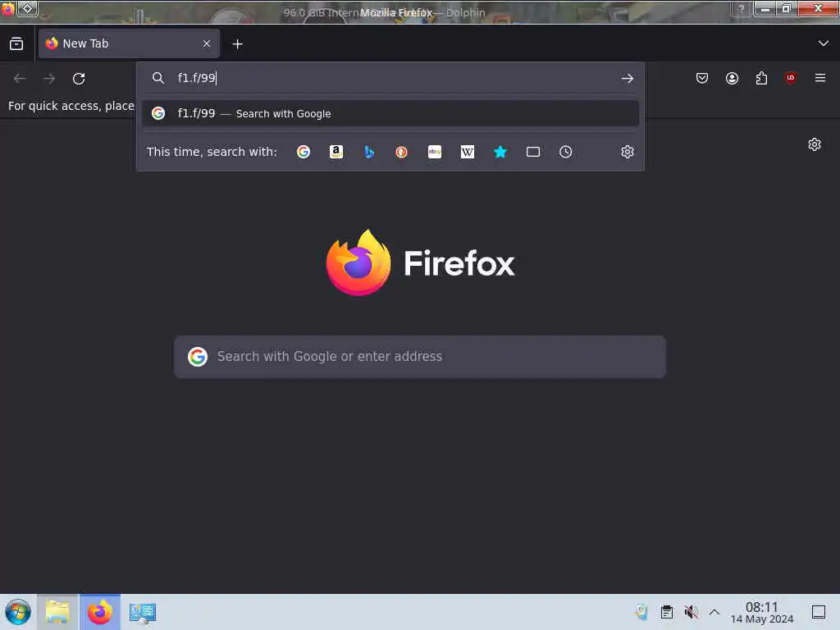Open a new tab with the plus button

[237, 44]
